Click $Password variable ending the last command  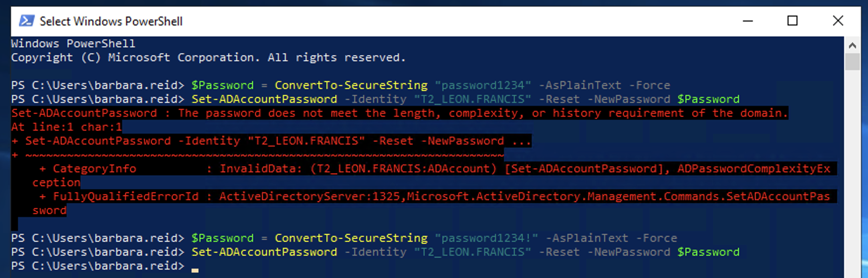pyautogui.click(x=708, y=252)
